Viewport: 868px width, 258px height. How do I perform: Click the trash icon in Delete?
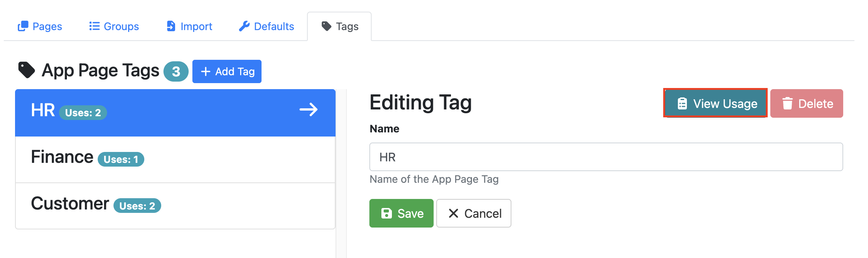click(x=788, y=103)
